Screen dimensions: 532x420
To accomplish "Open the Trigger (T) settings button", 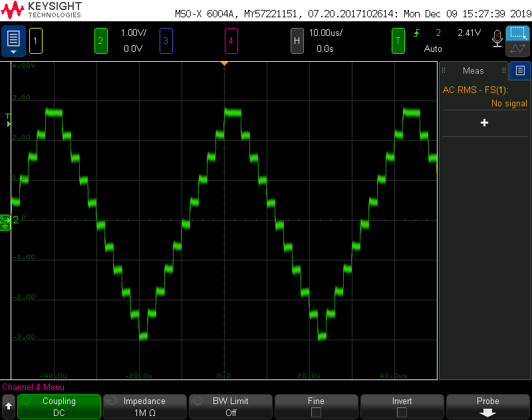I will tap(398, 41).
